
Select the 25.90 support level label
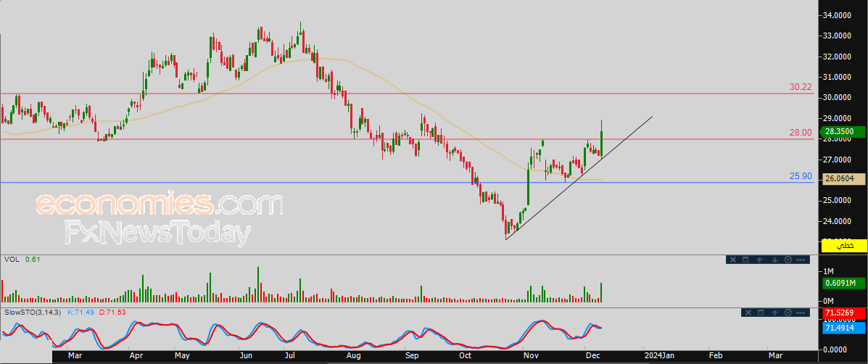click(801, 176)
